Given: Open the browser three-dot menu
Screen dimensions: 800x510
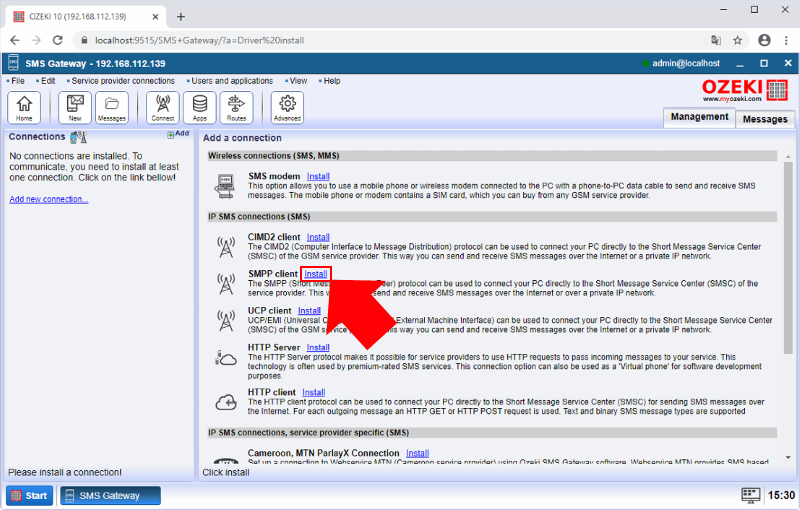Looking at the screenshot, I should tap(786, 40).
